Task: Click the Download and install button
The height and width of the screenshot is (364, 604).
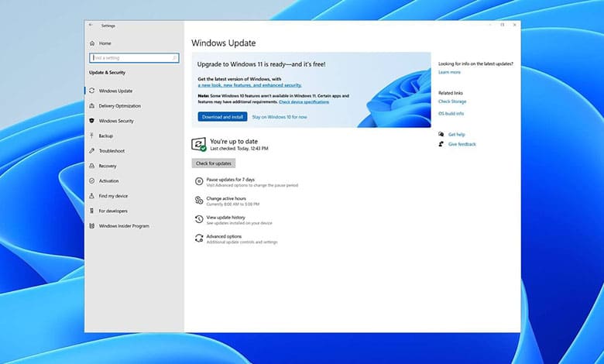Action: 223,117
